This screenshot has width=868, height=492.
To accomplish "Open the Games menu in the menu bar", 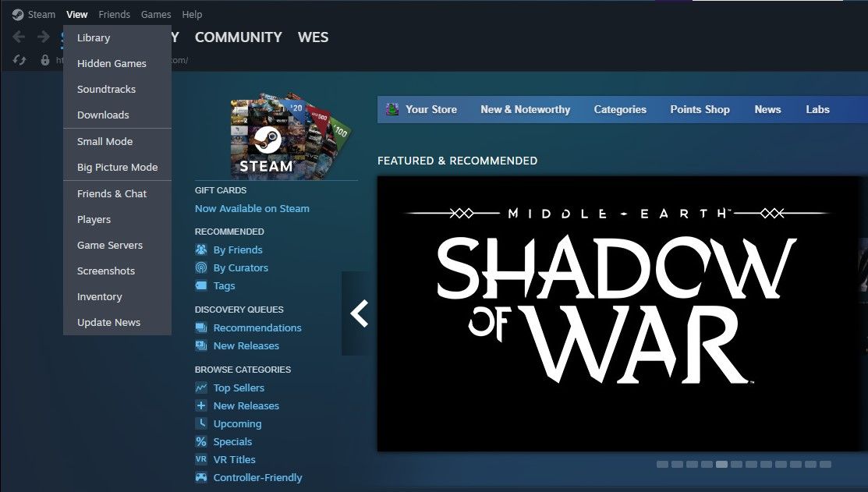I will [156, 14].
